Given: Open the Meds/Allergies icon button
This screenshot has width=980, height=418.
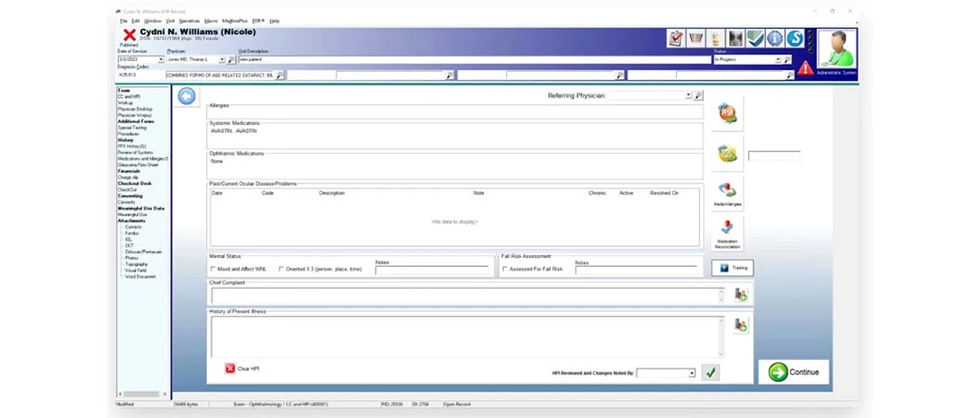Looking at the screenshot, I should pos(727,194).
